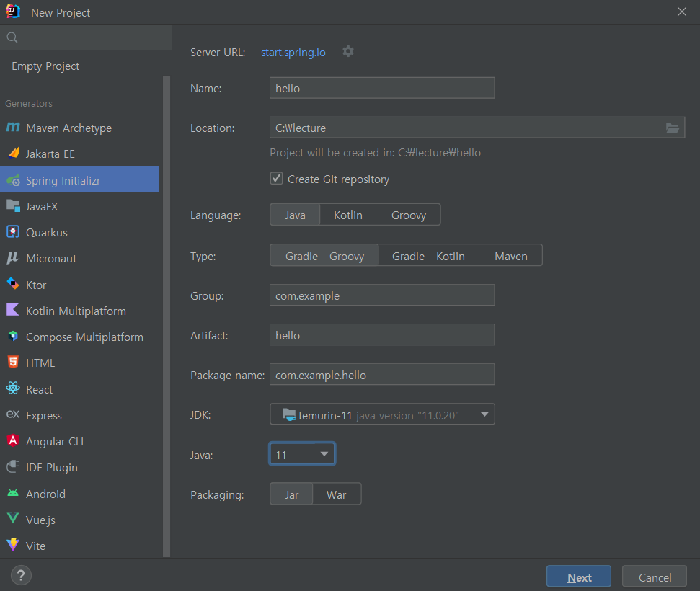Click the Vue.js green V icon

coord(13,518)
